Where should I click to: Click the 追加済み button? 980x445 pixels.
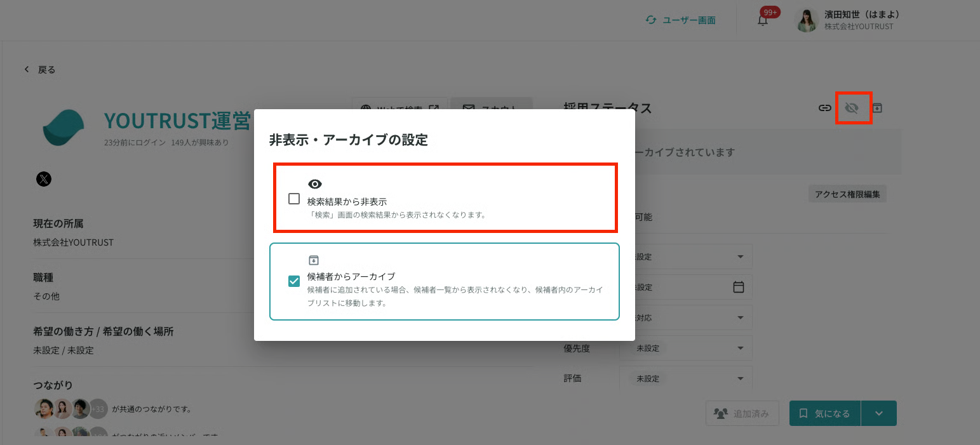click(742, 413)
